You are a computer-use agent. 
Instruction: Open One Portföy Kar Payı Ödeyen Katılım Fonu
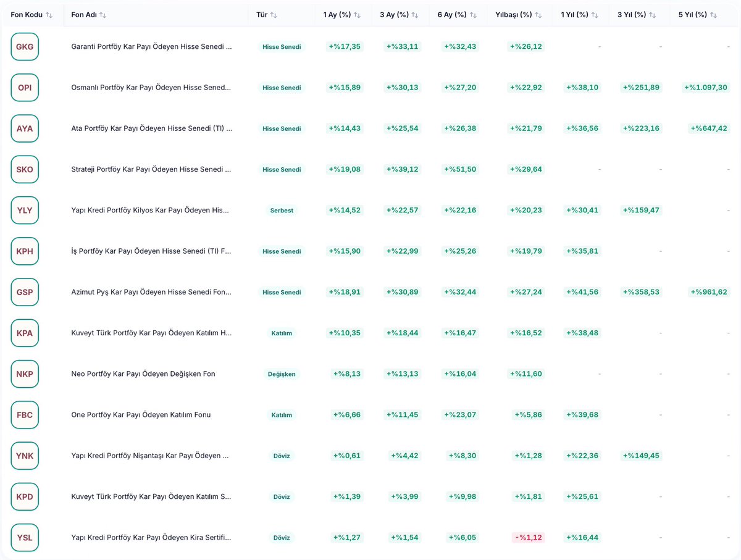pyautogui.click(x=141, y=415)
